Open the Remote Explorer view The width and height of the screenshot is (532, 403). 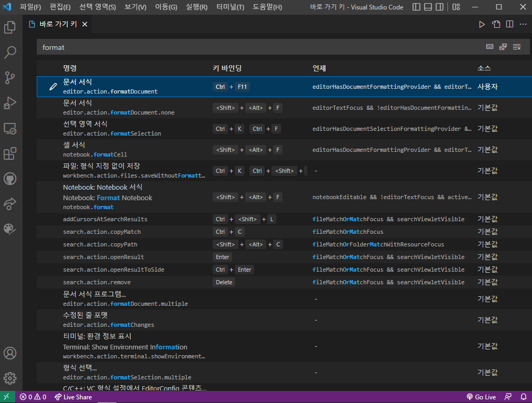point(10,128)
